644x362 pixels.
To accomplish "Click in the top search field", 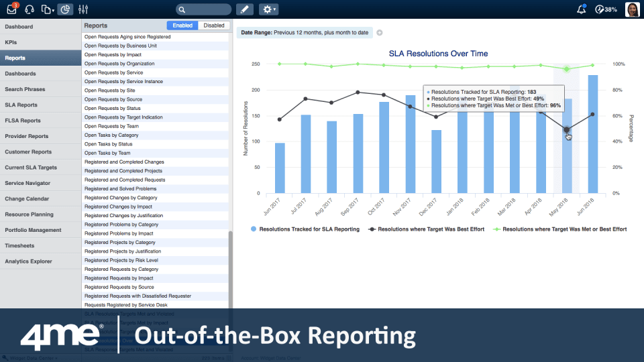I will click(203, 9).
